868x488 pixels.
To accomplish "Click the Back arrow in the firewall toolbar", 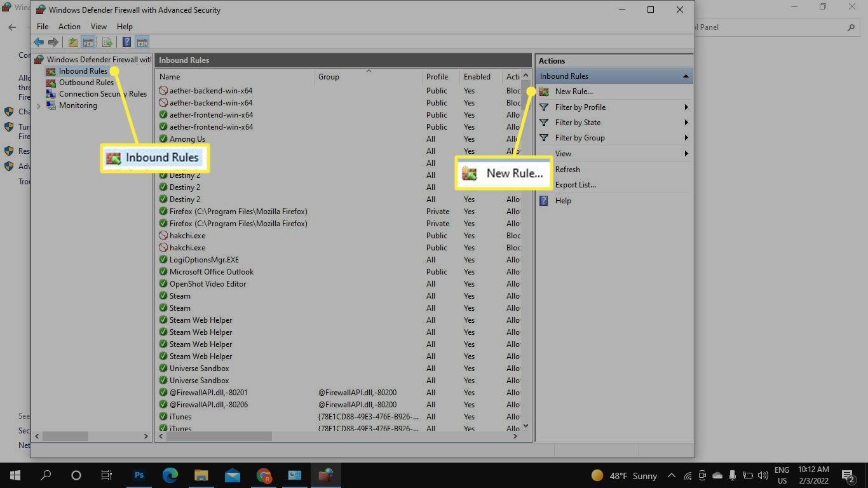I will coord(39,43).
